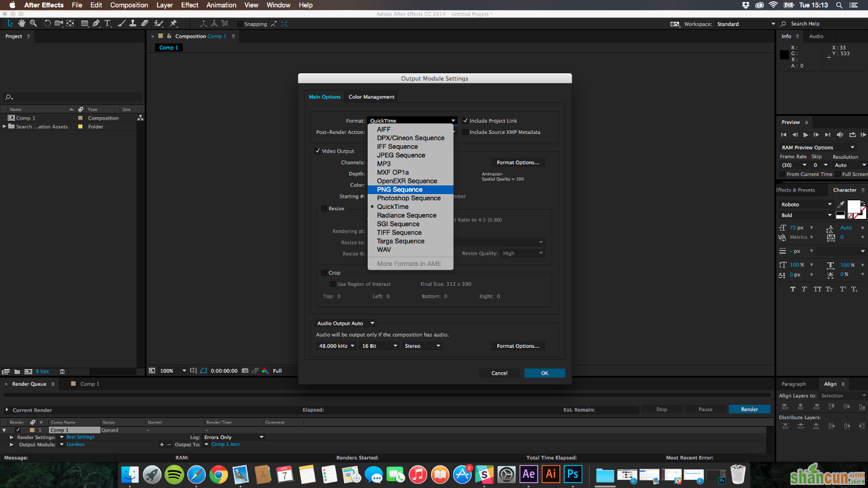868x488 pixels.
Task: Select the Rotation tool
Action: pyautogui.click(x=47, y=24)
